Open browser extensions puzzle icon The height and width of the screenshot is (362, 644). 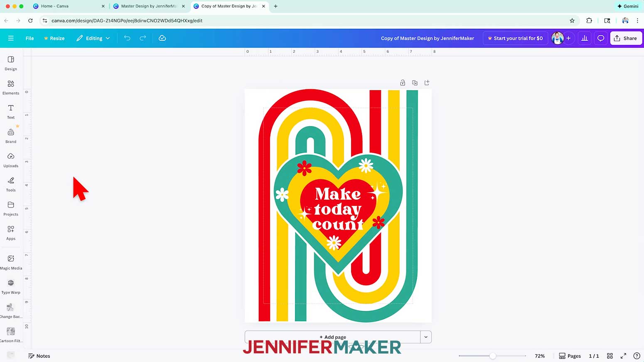coord(589,20)
